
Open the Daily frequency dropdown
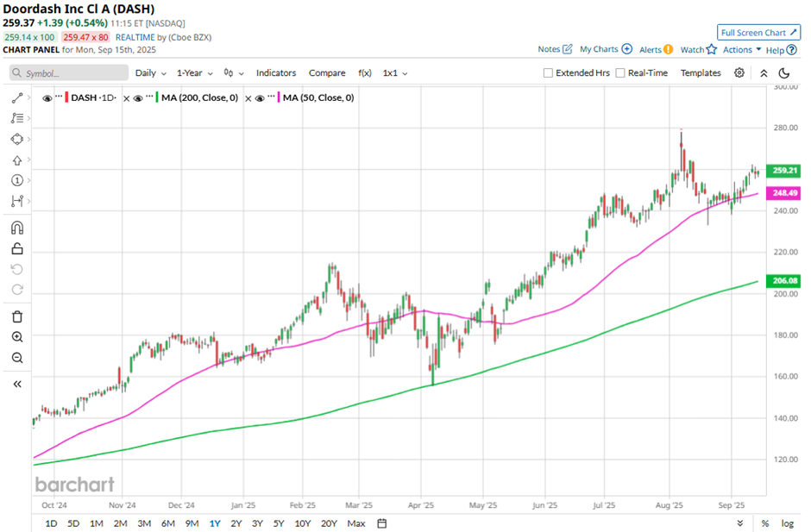coord(150,73)
